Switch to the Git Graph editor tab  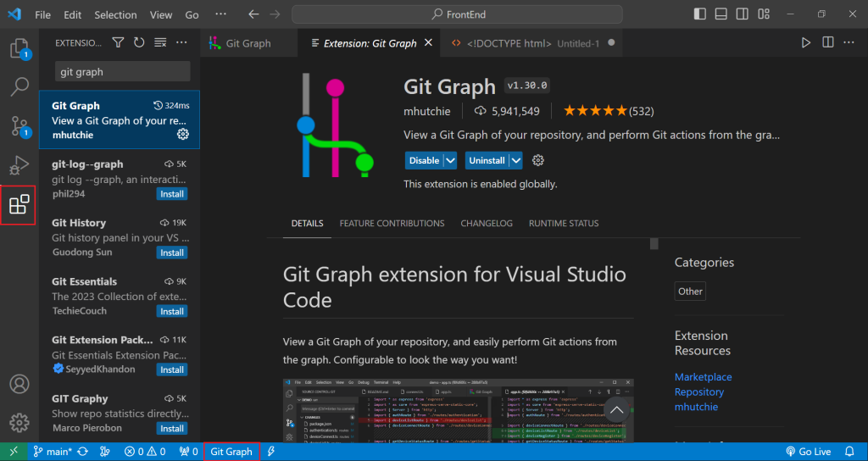[x=248, y=43]
